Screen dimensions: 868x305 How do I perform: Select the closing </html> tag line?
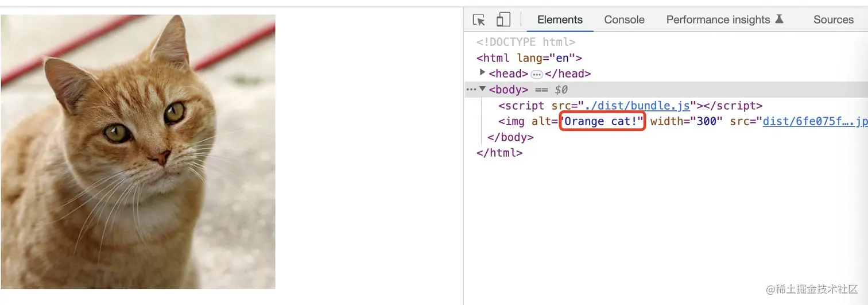499,153
